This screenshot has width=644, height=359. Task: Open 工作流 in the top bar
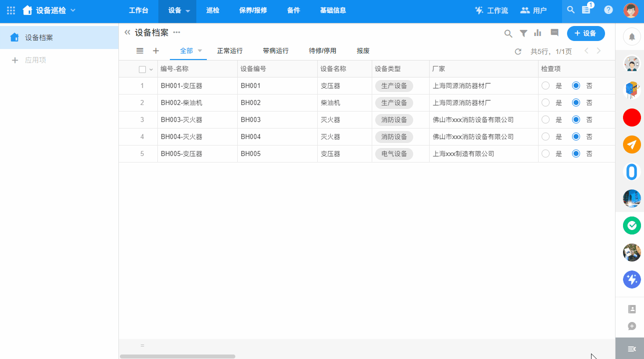pyautogui.click(x=491, y=10)
